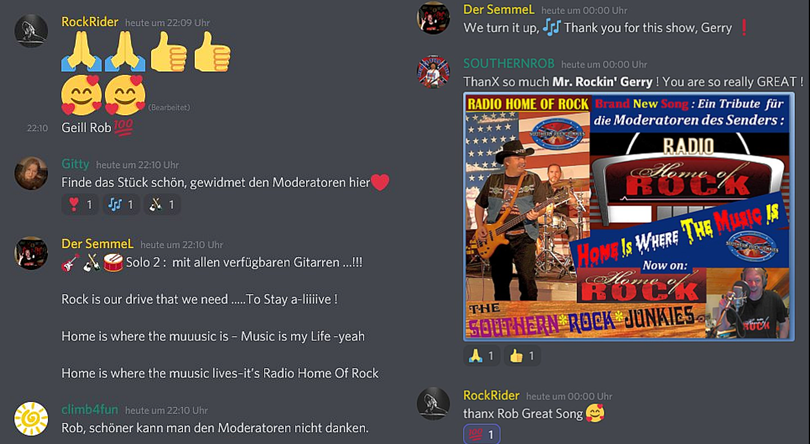Toggle the heart exclamation reaction on Gitty's message
Screen dimensions: 810x444
[x=80, y=205]
